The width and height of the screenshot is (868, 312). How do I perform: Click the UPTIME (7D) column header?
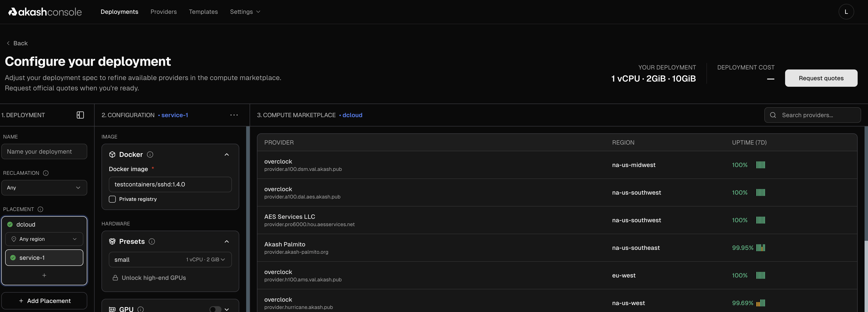click(x=749, y=142)
